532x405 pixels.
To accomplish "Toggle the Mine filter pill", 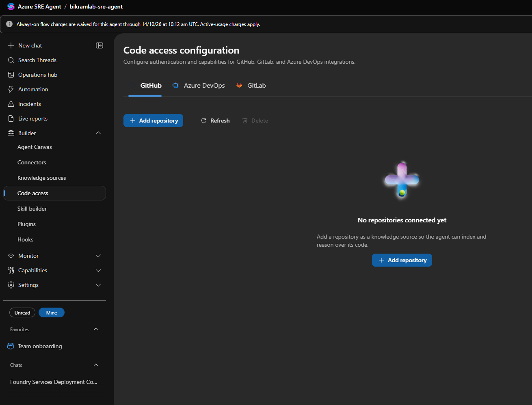I will pyautogui.click(x=52, y=312).
